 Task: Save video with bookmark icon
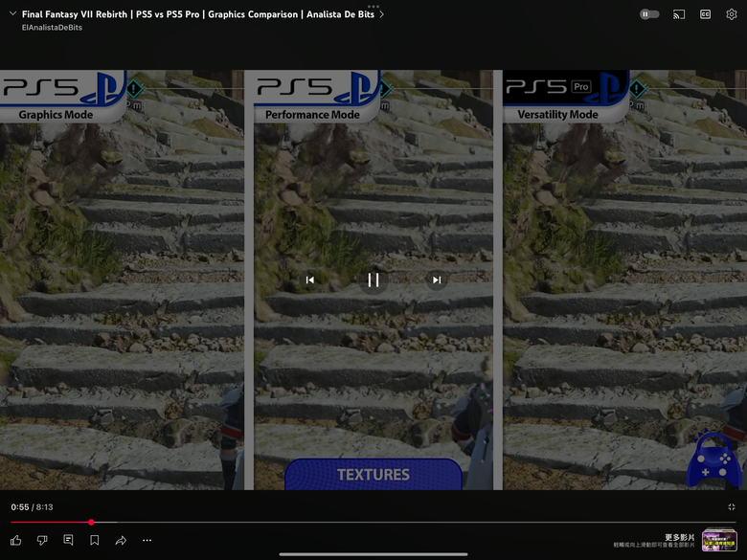(x=94, y=540)
